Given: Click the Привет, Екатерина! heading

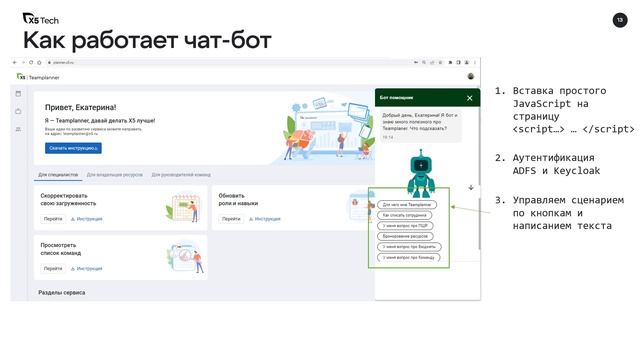Looking at the screenshot, I should (80, 107).
